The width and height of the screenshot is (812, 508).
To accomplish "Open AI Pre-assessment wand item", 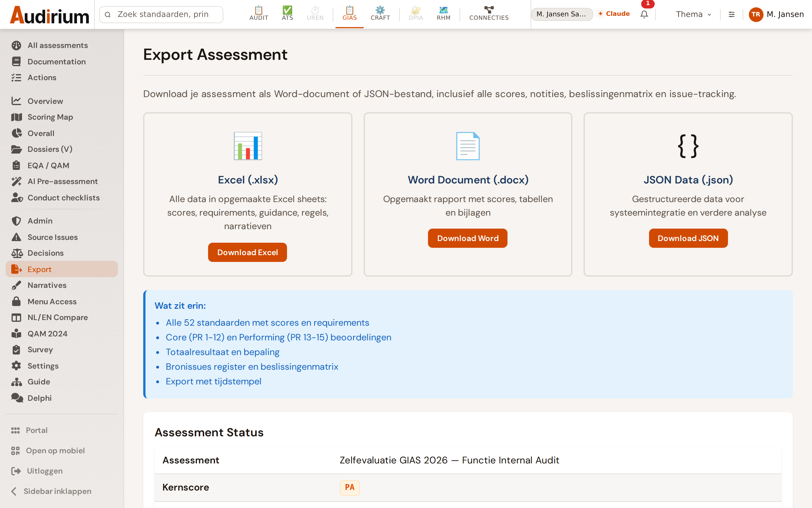I will [62, 181].
